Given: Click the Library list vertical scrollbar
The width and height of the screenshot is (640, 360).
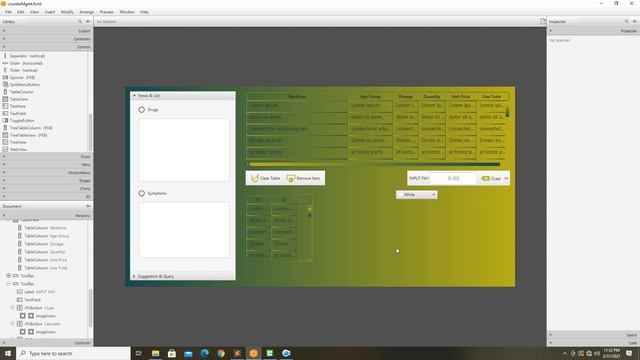Looking at the screenshot, I should tap(90, 132).
